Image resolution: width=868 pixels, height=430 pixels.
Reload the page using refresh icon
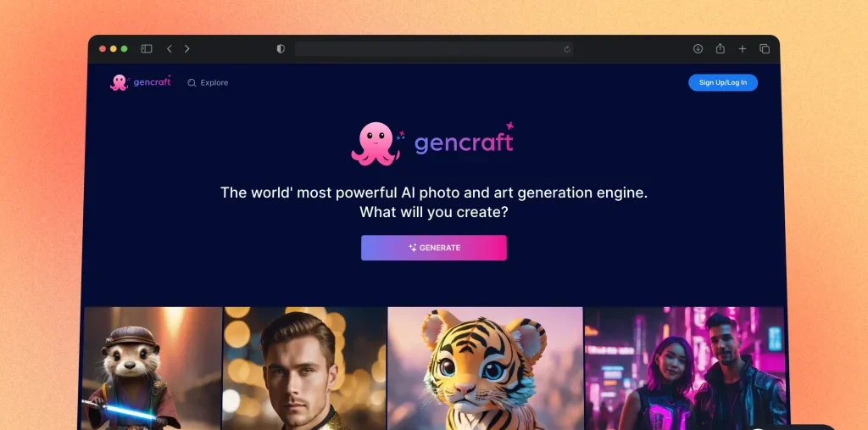point(567,49)
